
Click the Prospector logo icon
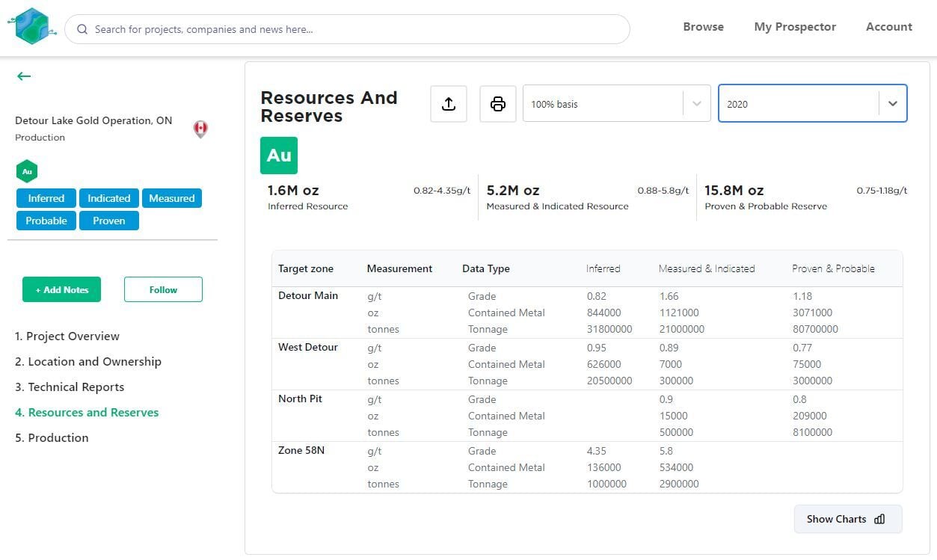pos(30,27)
